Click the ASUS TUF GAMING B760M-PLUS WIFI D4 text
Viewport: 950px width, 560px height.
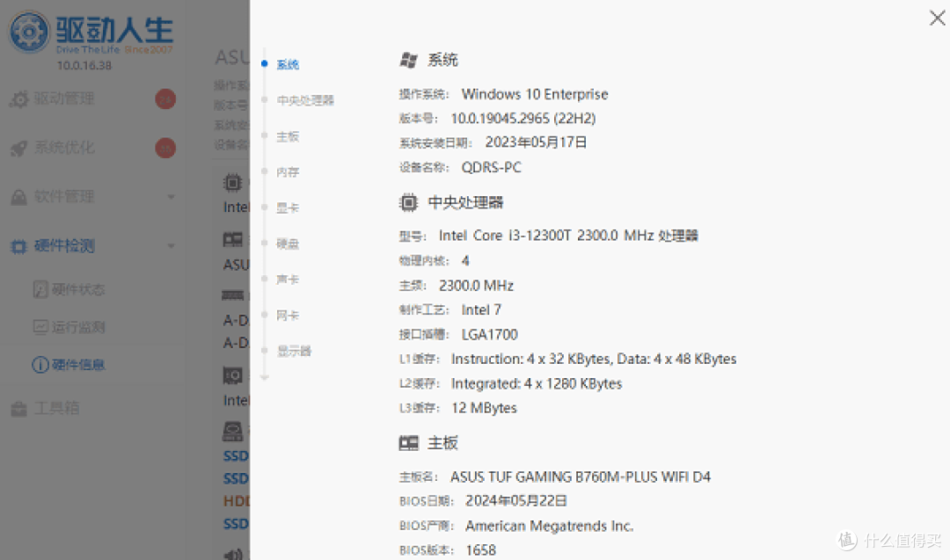pos(581,477)
